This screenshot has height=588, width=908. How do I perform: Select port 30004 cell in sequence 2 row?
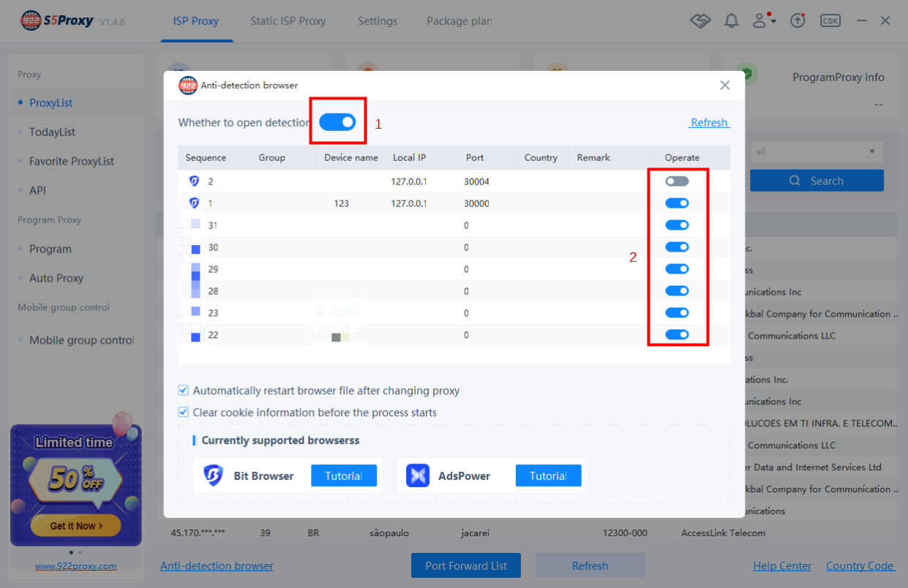coord(476,181)
